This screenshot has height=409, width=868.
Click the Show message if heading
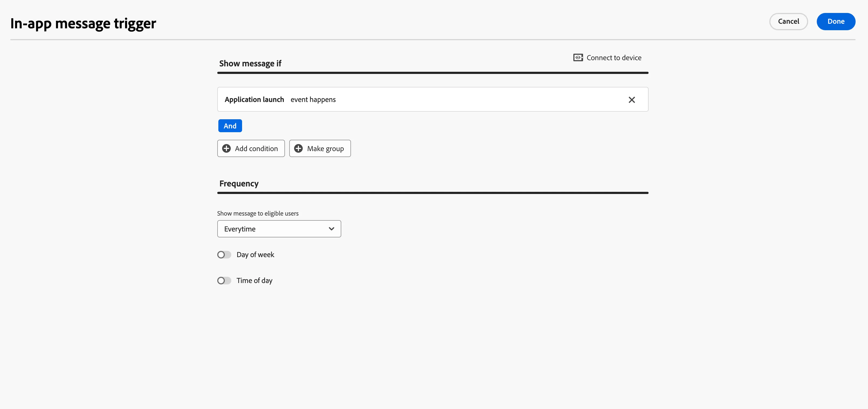tap(250, 63)
